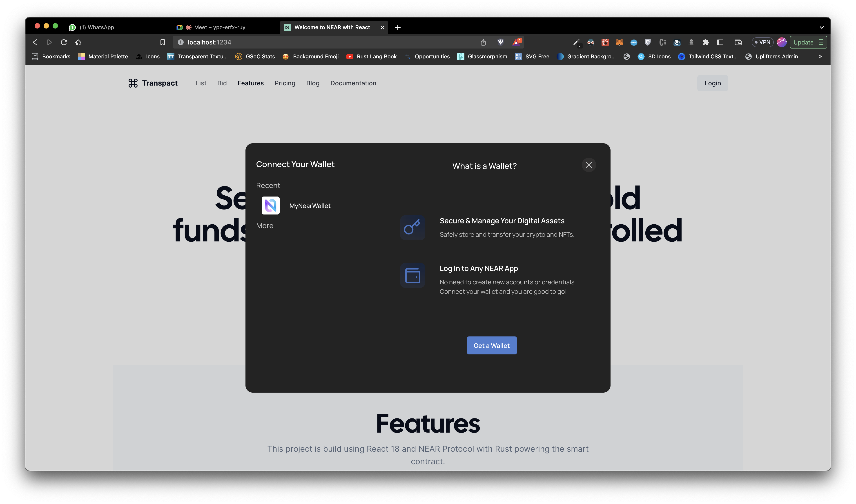Click the Brave Shields lion icon
This screenshot has width=856, height=504.
(500, 42)
